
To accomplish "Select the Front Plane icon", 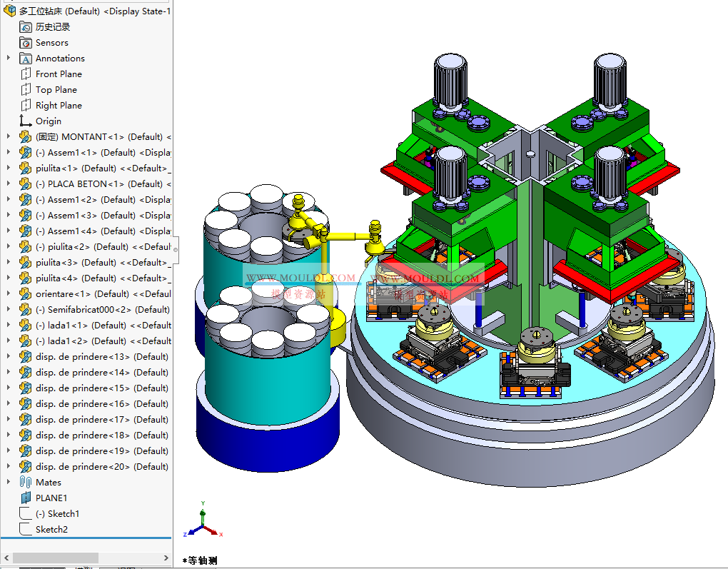I will click(26, 74).
